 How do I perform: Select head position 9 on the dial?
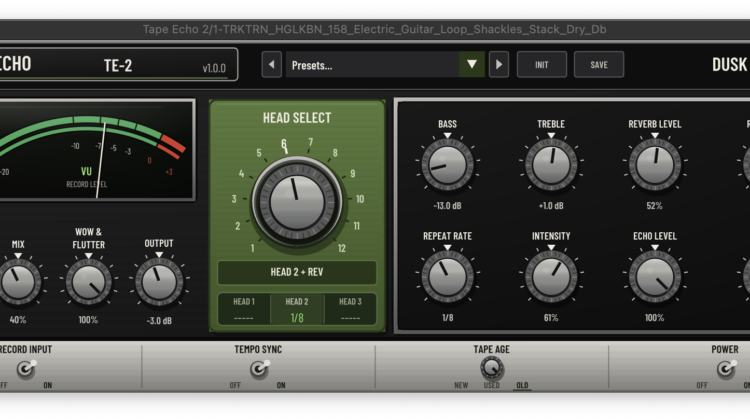[353, 173]
